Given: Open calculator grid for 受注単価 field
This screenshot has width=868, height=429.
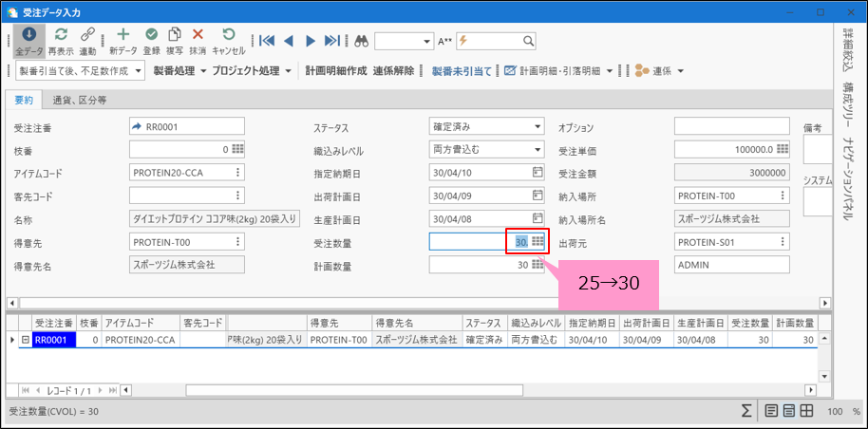Looking at the screenshot, I should point(783,149).
